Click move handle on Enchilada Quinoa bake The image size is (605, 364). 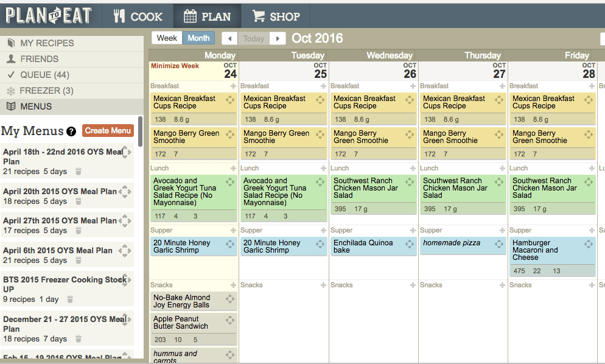410,244
